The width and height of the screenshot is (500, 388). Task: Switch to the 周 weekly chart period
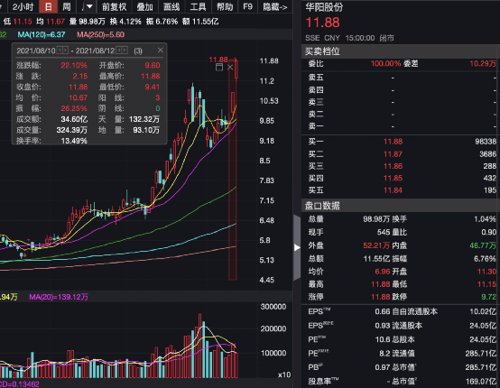[67, 7]
